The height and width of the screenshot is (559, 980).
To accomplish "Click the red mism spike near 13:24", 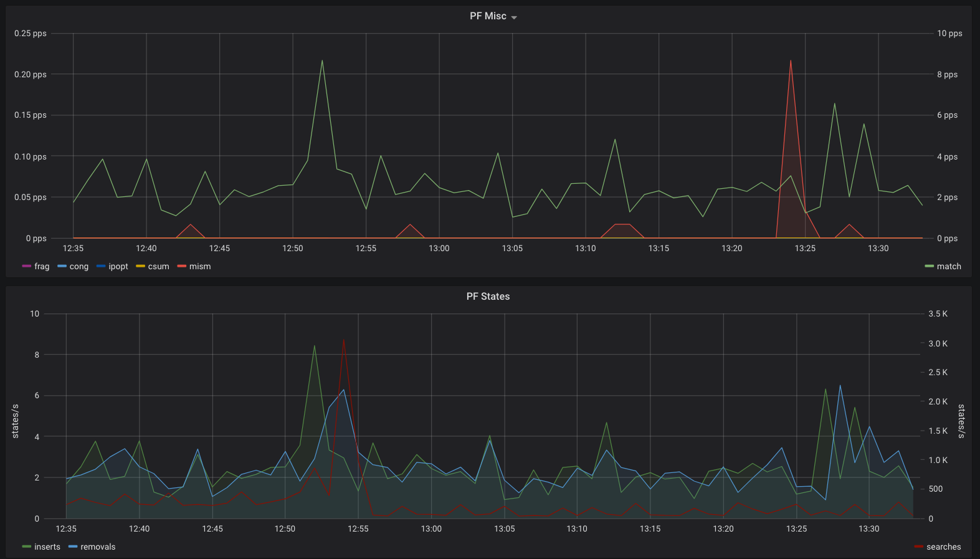I will (x=791, y=61).
